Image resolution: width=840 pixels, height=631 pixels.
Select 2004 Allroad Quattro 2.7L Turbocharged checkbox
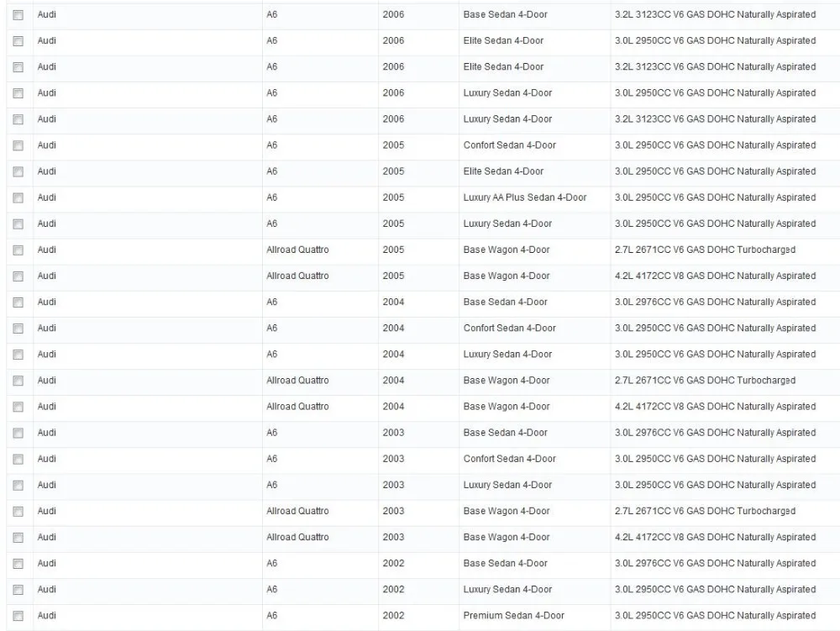pos(18,381)
